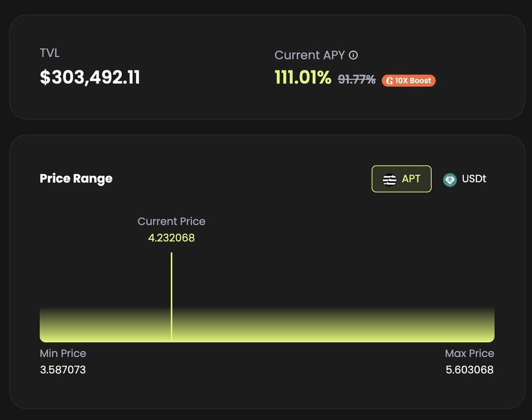The width and height of the screenshot is (532, 420).
Task: Click the Price Range heading
Action: (x=76, y=178)
